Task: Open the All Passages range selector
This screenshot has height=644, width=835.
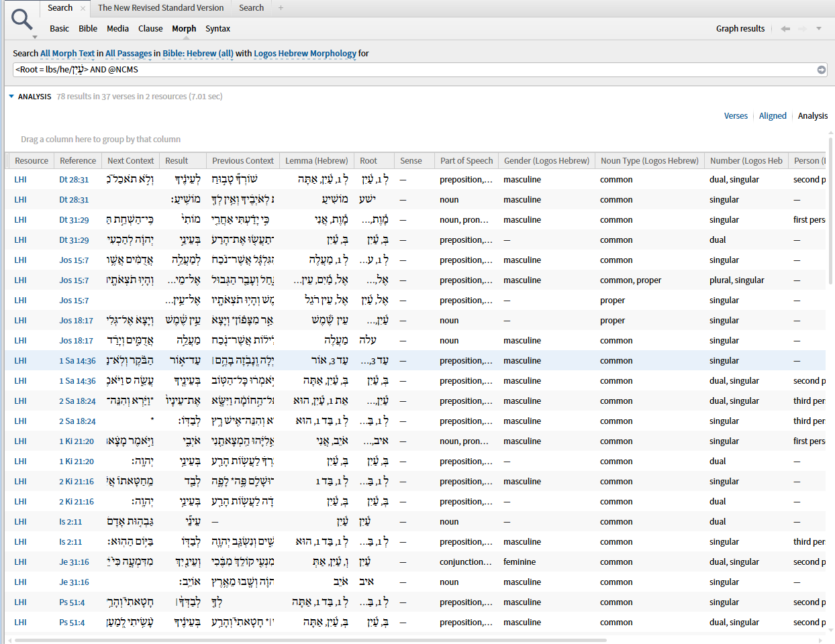Action: tap(128, 54)
